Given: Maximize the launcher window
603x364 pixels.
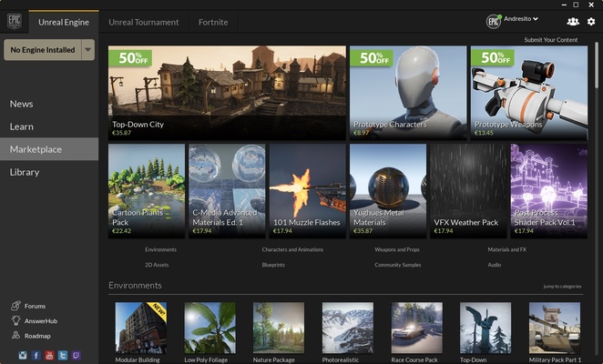Looking at the screenshot, I should coord(576,5).
